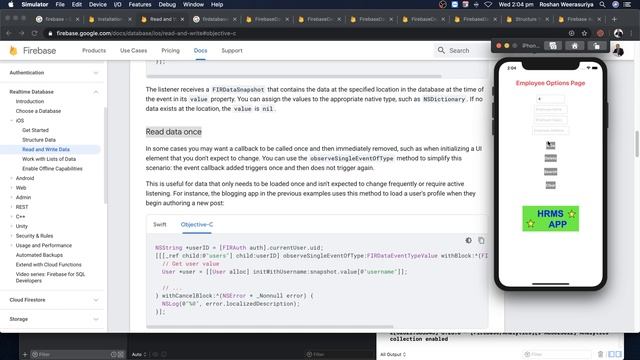Expand the Android tree item

11,178
